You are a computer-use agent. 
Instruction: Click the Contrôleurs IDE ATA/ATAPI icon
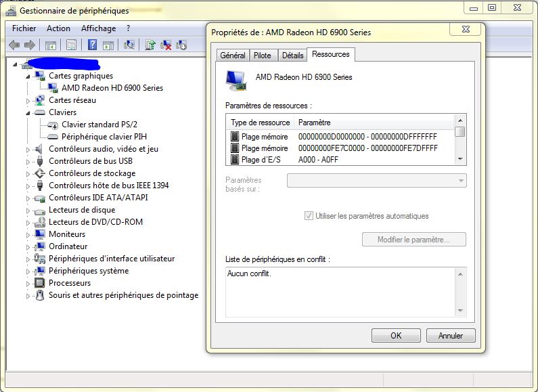(x=40, y=198)
